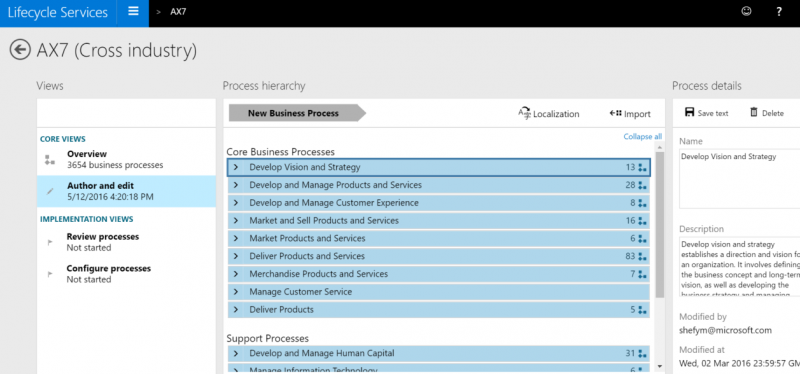Click the process hierarchy vertical scrollbar

coord(660,256)
